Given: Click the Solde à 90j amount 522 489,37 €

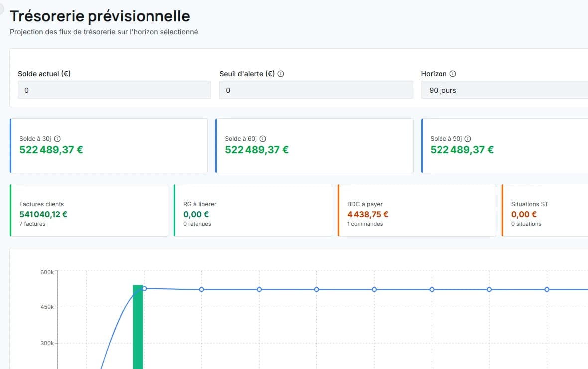Looking at the screenshot, I should tap(462, 150).
